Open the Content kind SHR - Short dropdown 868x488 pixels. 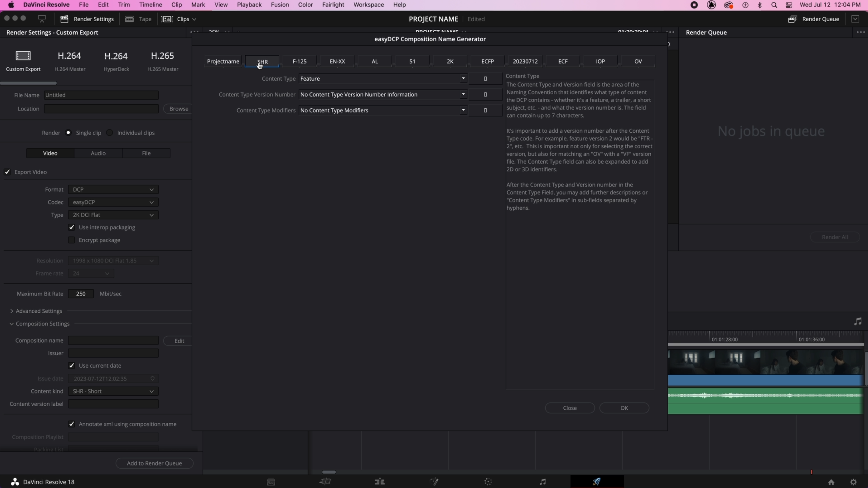113,391
